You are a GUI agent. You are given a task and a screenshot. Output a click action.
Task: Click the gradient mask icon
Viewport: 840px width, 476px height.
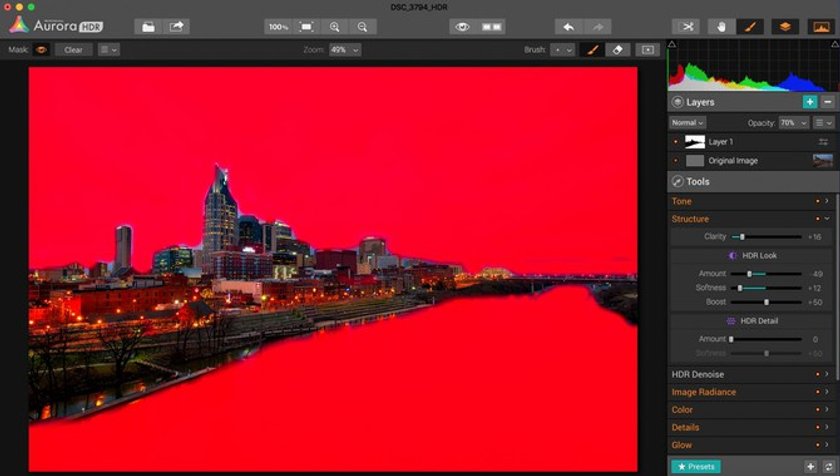pos(648,50)
